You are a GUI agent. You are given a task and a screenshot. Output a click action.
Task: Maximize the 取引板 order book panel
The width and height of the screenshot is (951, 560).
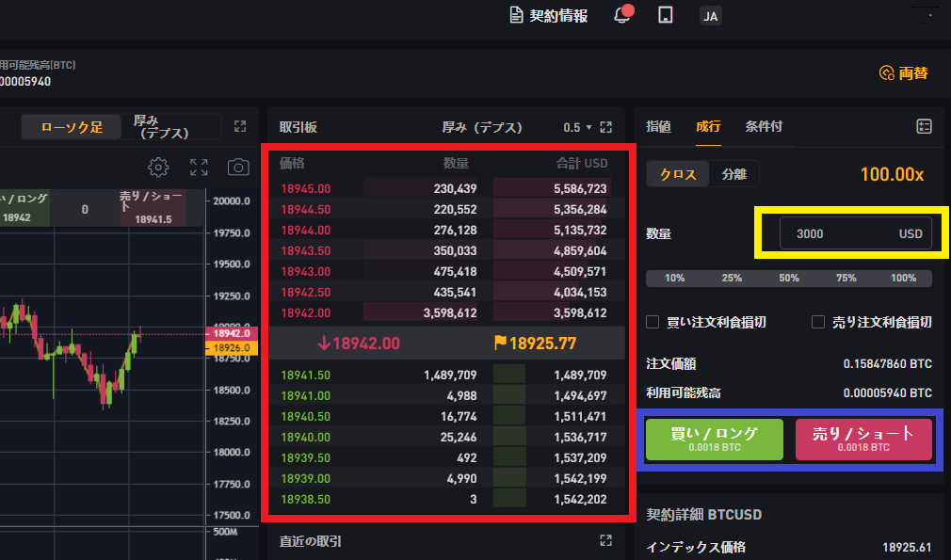605,127
